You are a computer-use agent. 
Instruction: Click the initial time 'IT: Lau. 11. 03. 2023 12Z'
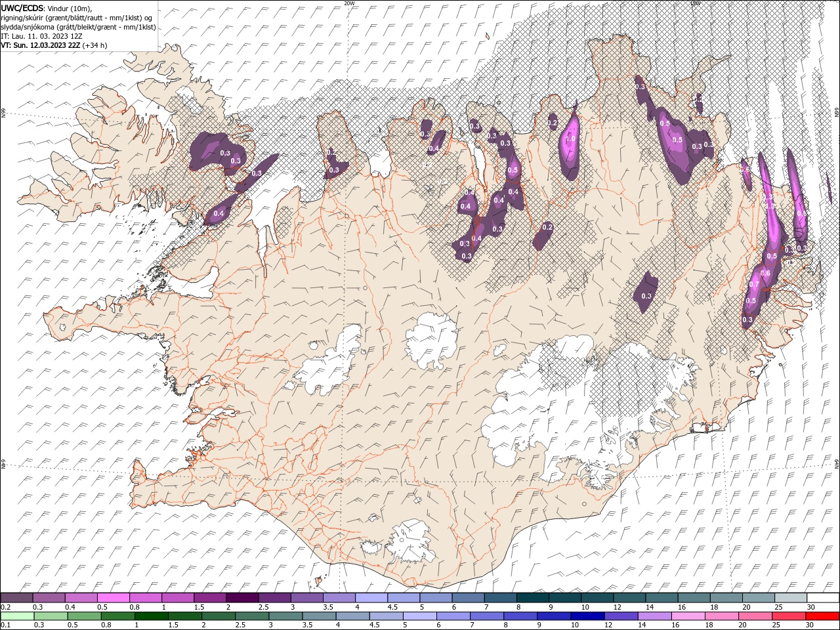pyautogui.click(x=41, y=36)
